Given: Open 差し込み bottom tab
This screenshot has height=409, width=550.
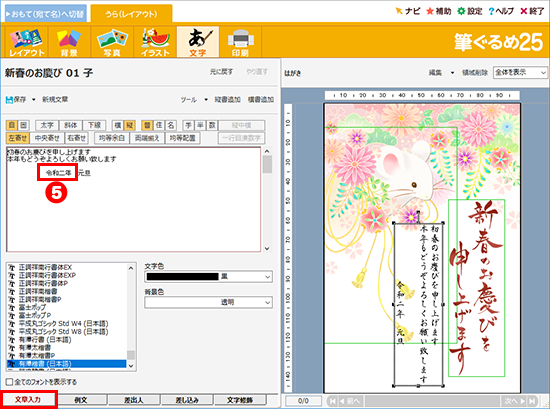Looking at the screenshot, I should [x=187, y=400].
